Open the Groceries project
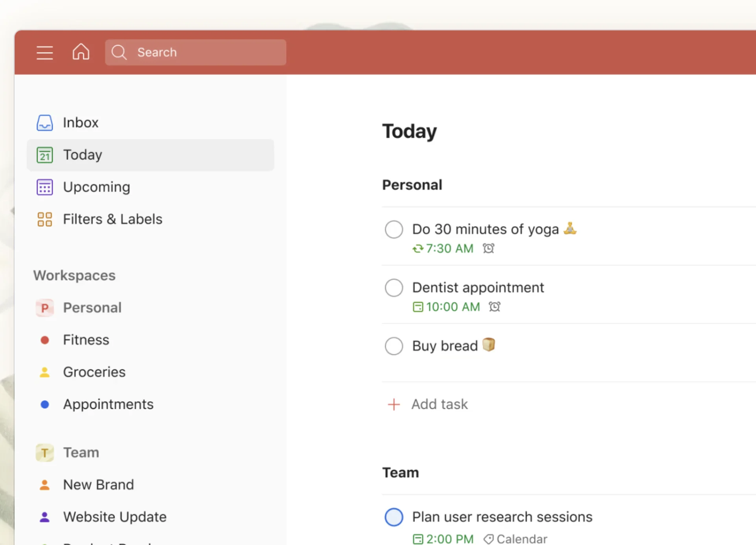 click(94, 372)
